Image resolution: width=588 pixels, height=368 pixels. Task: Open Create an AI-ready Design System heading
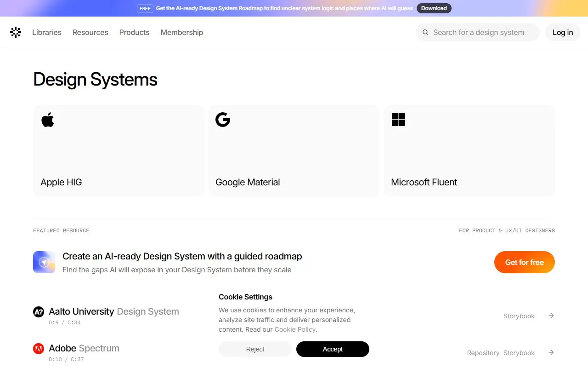(x=182, y=256)
